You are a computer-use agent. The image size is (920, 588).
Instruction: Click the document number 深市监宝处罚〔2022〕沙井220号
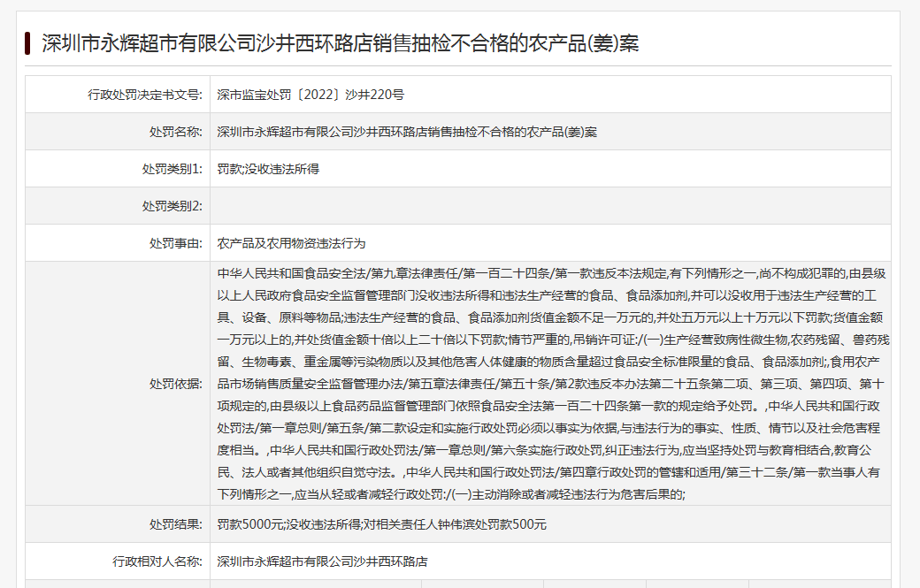[310, 95]
